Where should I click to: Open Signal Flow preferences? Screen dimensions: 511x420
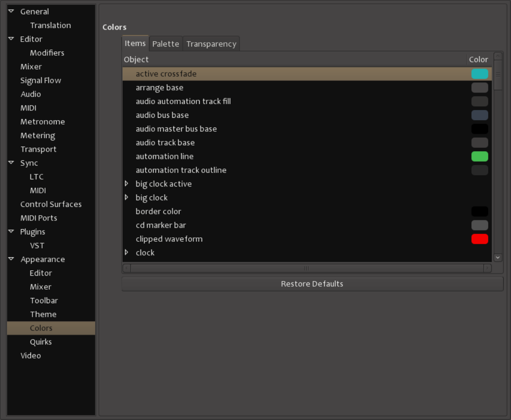pos(41,80)
